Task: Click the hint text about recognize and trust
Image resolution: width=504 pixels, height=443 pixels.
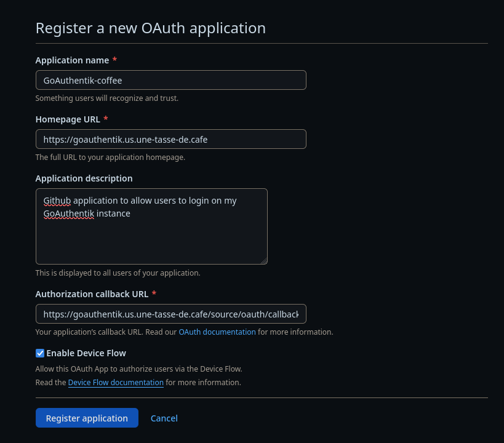Action: pos(106,98)
